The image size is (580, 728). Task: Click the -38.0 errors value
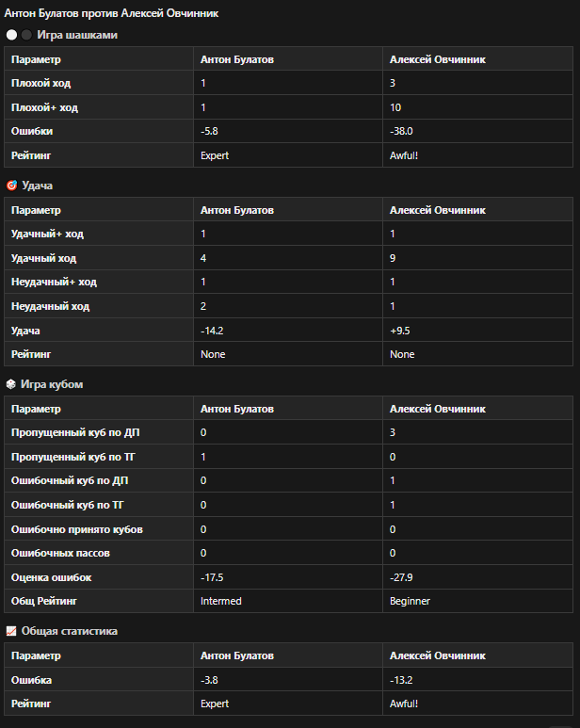pyautogui.click(x=401, y=131)
